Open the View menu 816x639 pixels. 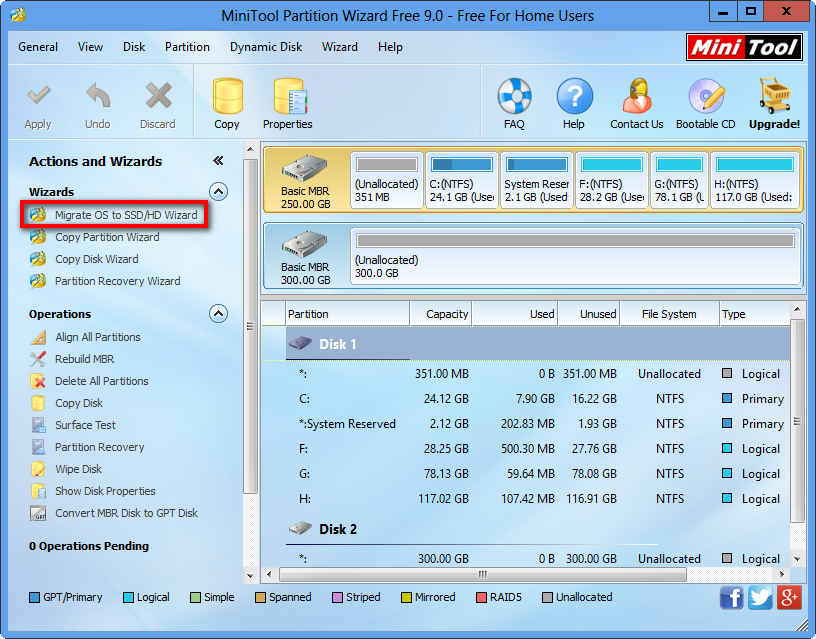(x=91, y=47)
